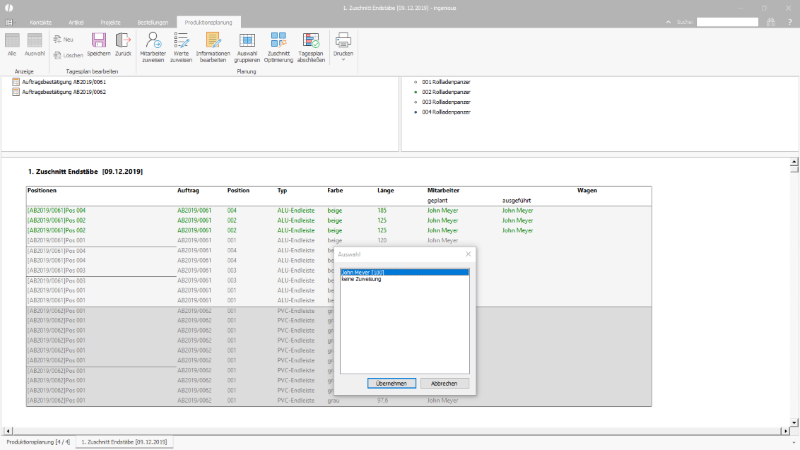The image size is (800, 450).
Task: Confirm dialog with Übernehmen button
Action: click(391, 383)
